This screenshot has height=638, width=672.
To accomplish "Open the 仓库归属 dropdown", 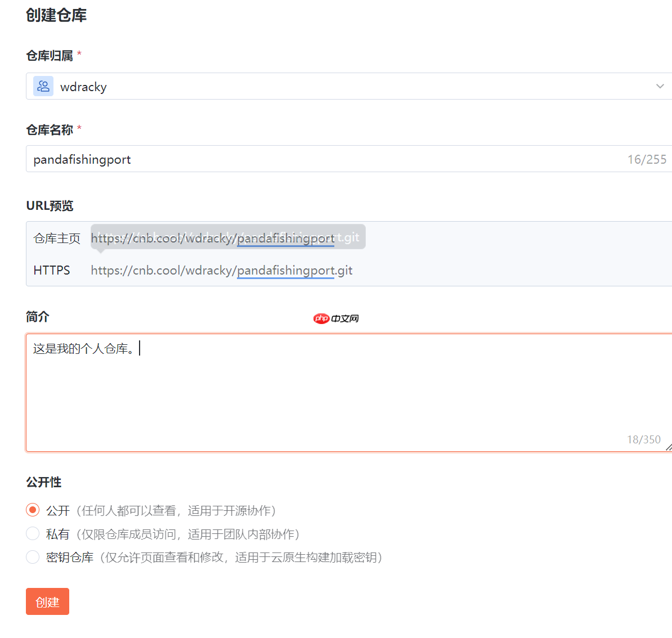I will pyautogui.click(x=338, y=86).
